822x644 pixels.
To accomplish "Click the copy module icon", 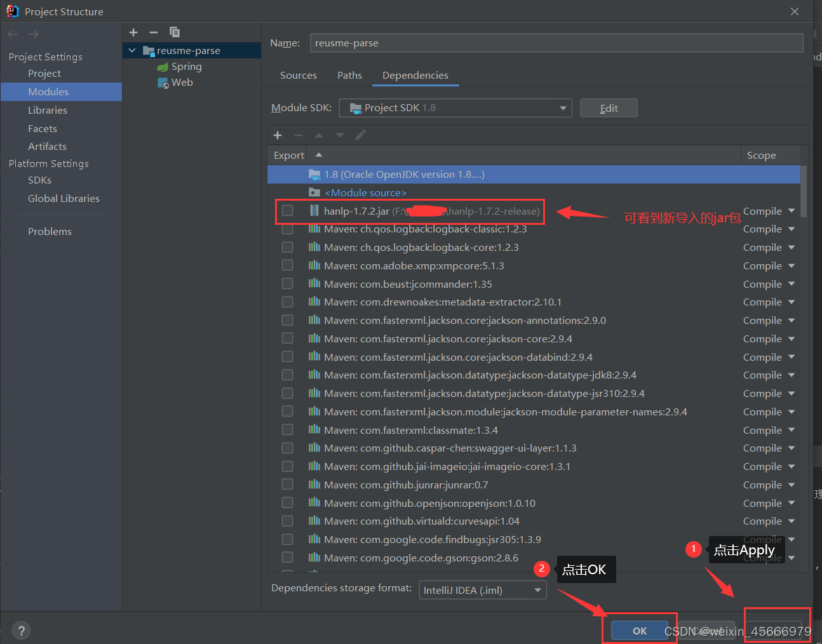I will [174, 32].
